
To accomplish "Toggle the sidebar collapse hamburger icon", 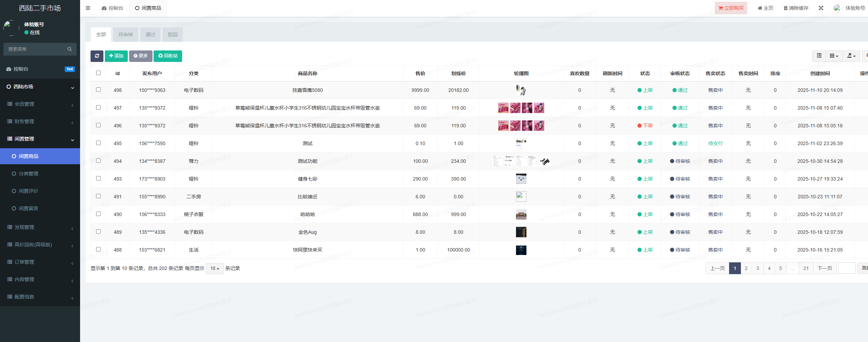I will pos(87,8).
